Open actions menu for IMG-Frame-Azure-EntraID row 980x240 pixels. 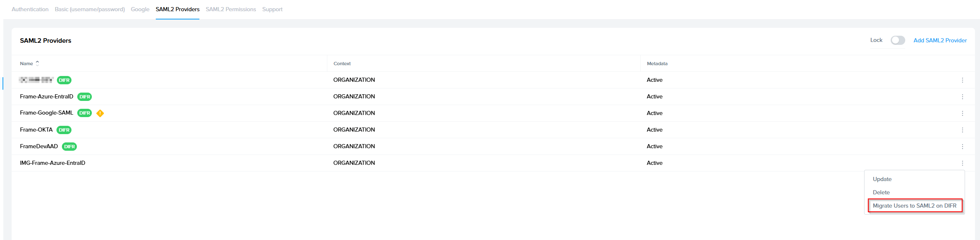(x=962, y=163)
